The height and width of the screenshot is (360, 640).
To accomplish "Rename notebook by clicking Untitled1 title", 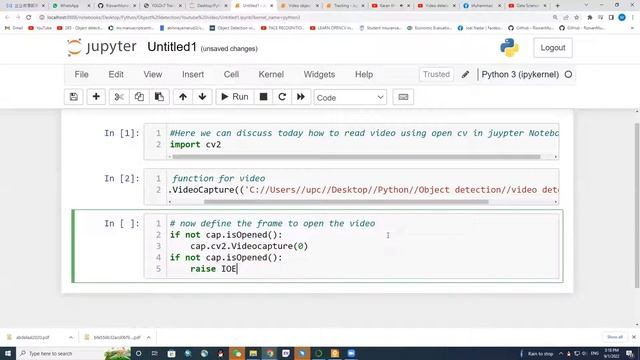I will (172, 47).
